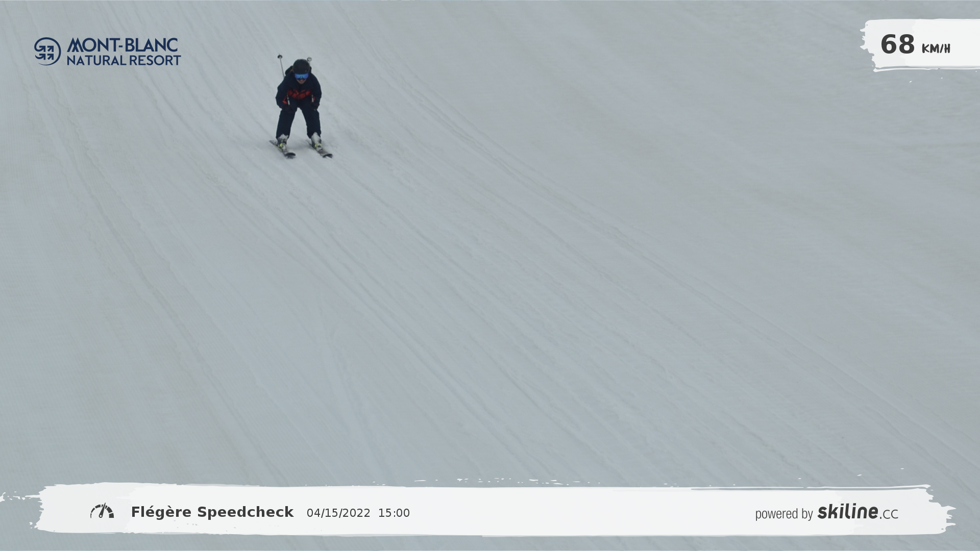980x551 pixels.
Task: Click the skier's blue goggles
Action: tap(301, 76)
